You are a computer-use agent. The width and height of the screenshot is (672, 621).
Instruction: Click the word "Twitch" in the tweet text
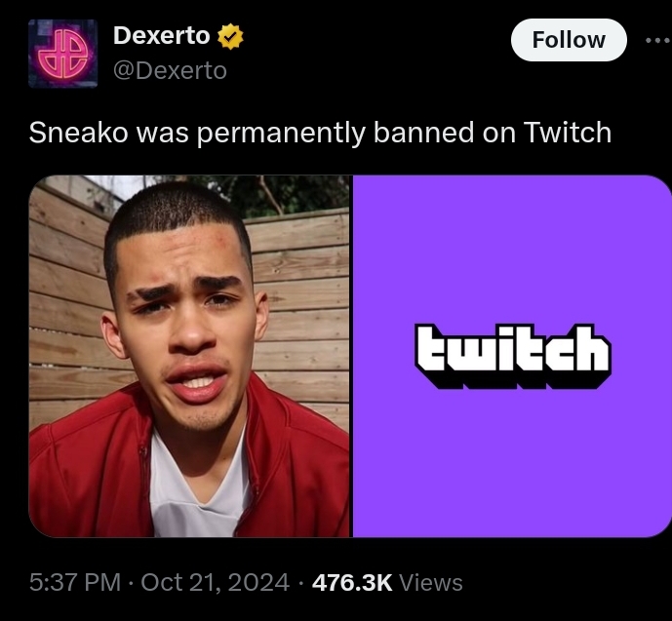click(568, 133)
